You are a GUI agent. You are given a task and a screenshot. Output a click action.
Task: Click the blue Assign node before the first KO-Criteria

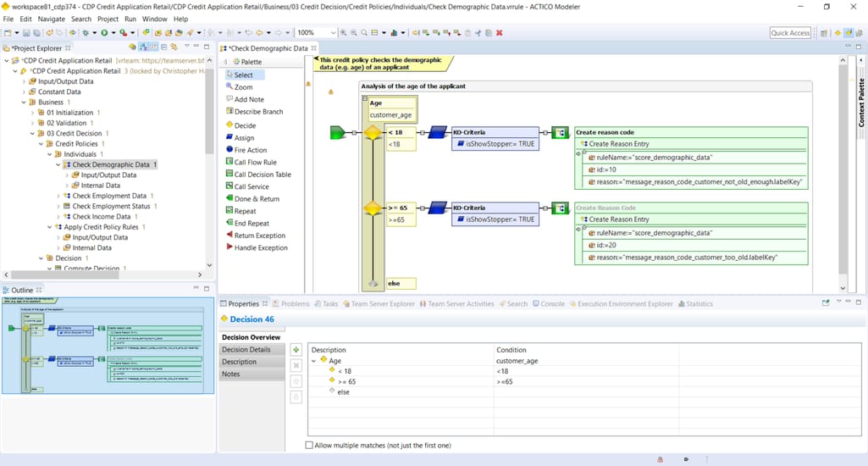point(437,132)
